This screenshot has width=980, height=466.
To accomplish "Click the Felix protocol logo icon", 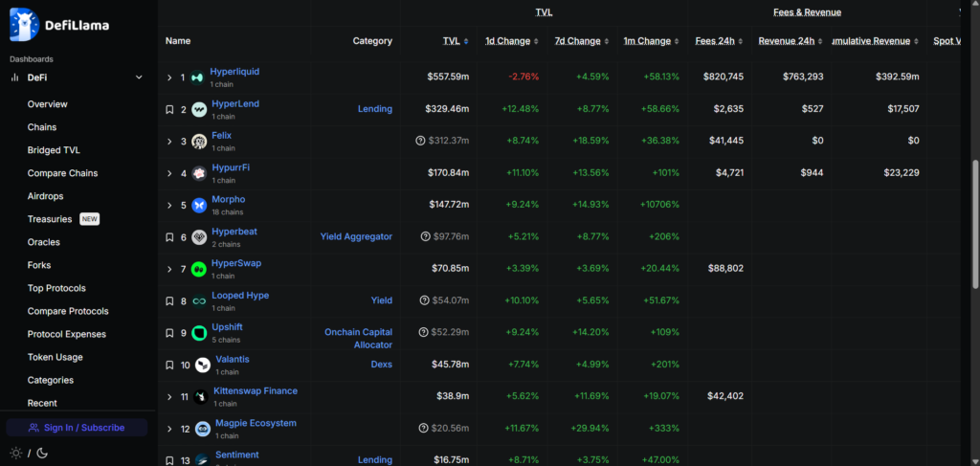I will [199, 142].
